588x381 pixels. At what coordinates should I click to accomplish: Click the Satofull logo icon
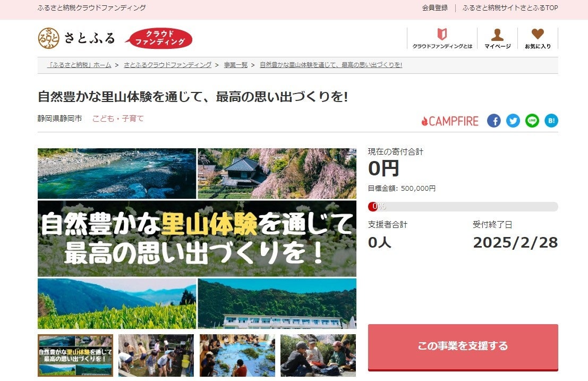point(49,38)
